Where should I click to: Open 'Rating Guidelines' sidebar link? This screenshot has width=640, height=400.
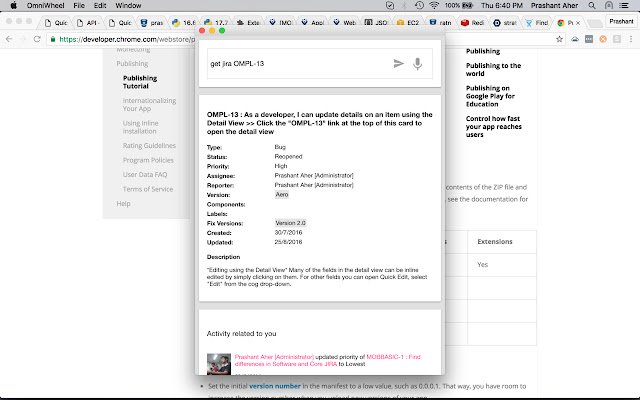[x=149, y=145]
